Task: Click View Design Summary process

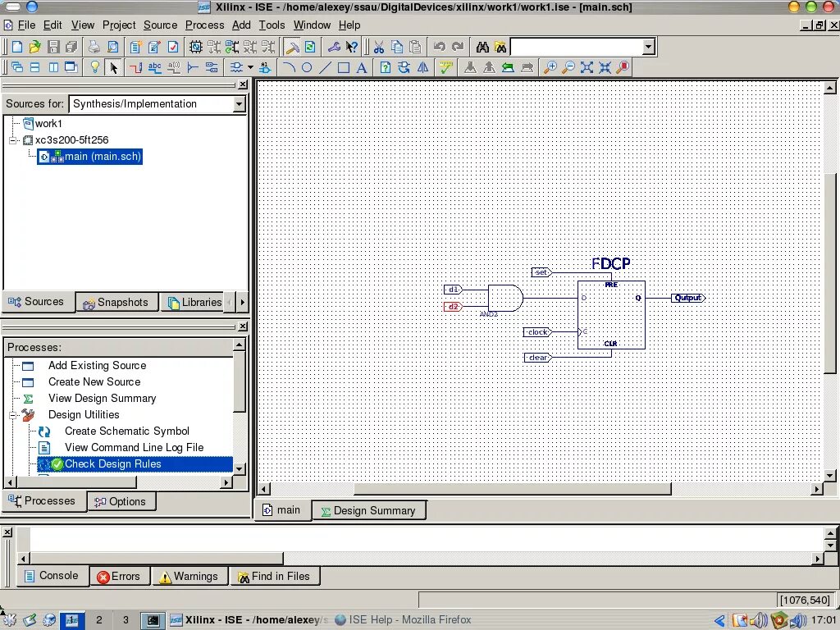Action: click(102, 399)
